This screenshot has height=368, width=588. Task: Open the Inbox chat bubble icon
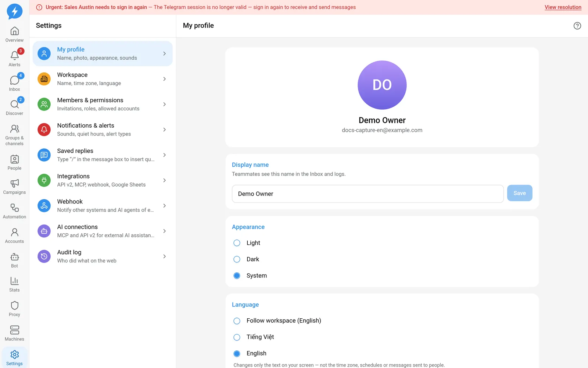(x=14, y=80)
